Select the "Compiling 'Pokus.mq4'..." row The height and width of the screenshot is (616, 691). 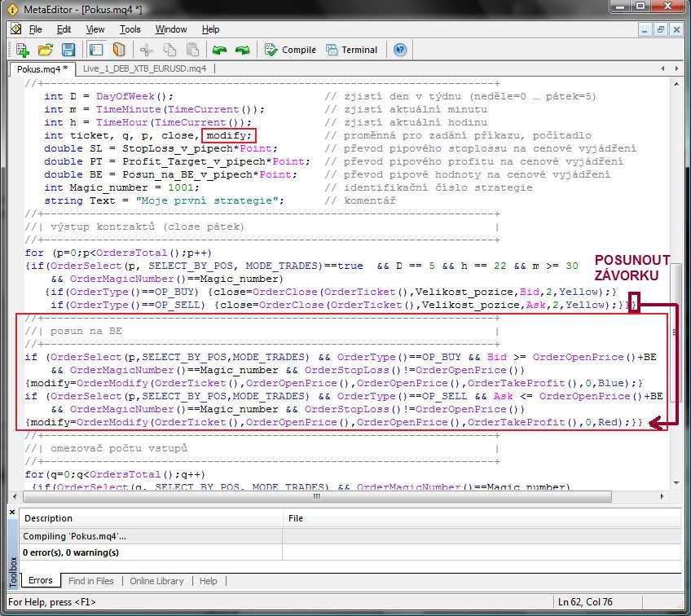point(350,536)
